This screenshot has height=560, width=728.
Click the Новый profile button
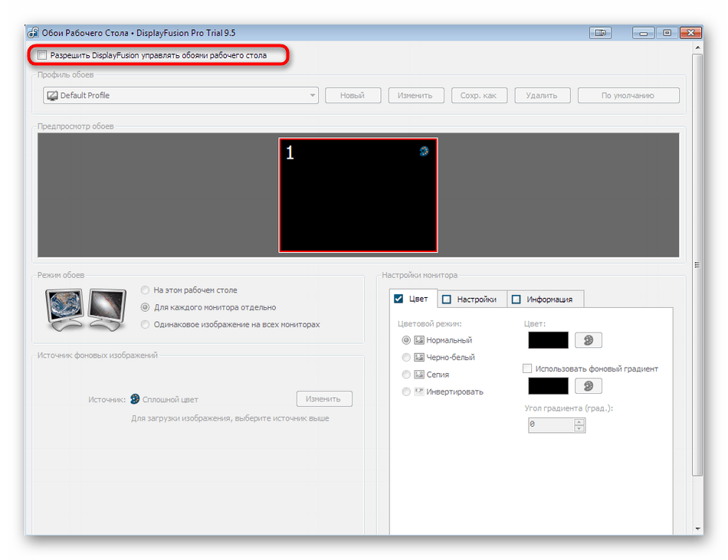[353, 95]
